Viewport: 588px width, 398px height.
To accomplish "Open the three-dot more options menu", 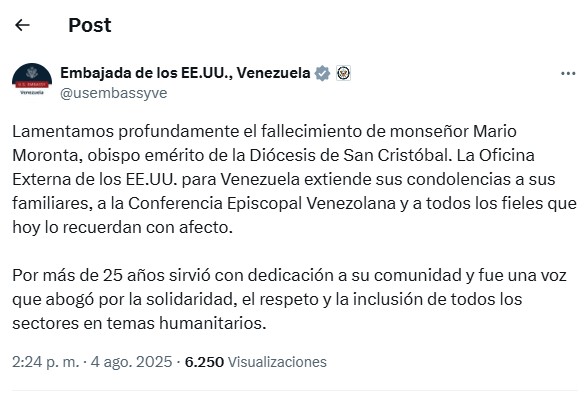I will pos(568,74).
